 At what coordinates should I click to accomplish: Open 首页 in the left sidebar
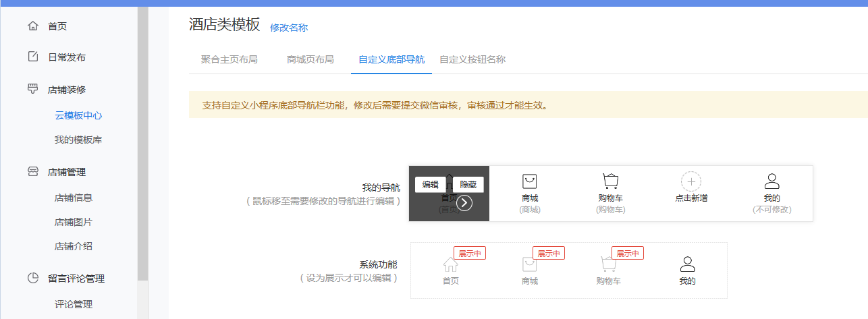coord(57,26)
